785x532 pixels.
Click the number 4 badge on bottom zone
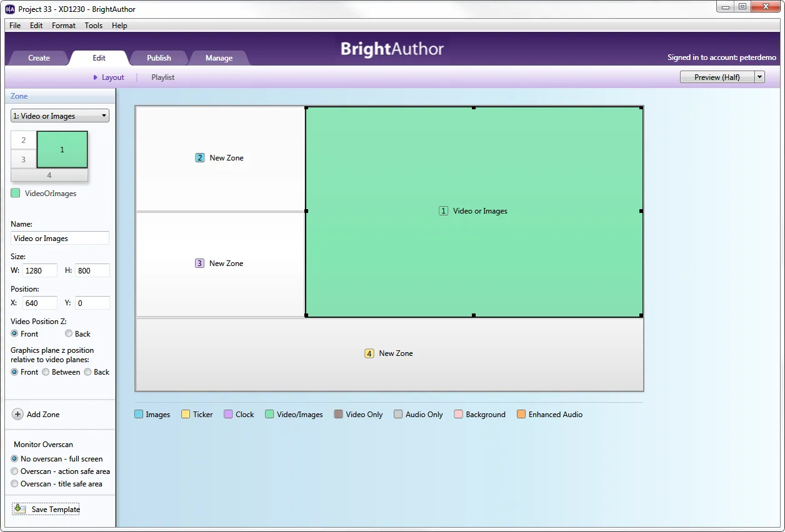click(369, 353)
